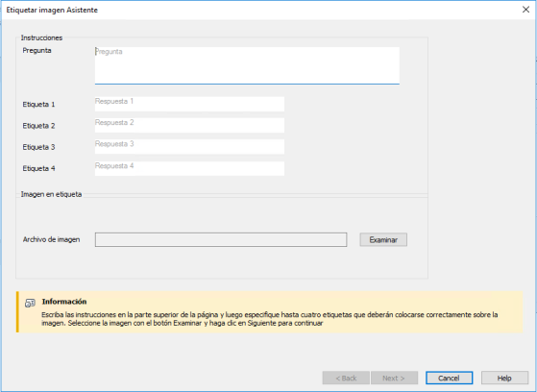The width and height of the screenshot is (537, 392).
Task: Click the Etiqueta 4 label
Action: pyautogui.click(x=38, y=168)
